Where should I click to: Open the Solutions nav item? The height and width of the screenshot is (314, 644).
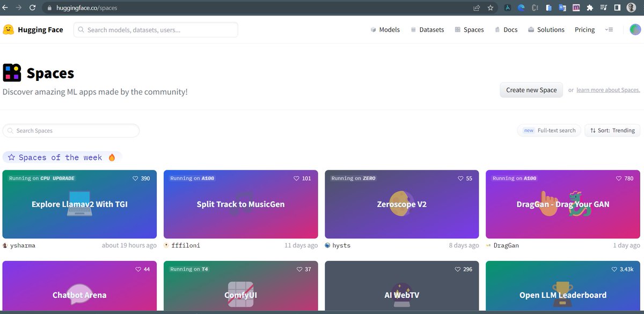coord(546,29)
